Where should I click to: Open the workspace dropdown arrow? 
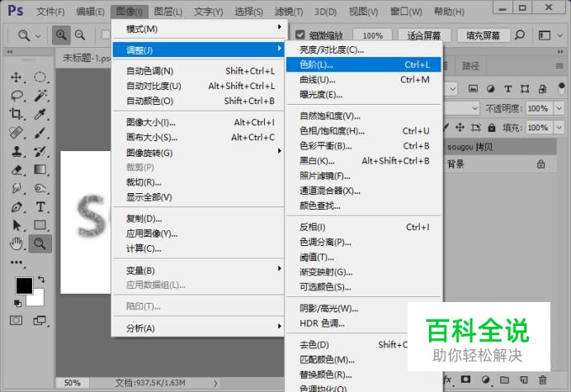point(560,35)
